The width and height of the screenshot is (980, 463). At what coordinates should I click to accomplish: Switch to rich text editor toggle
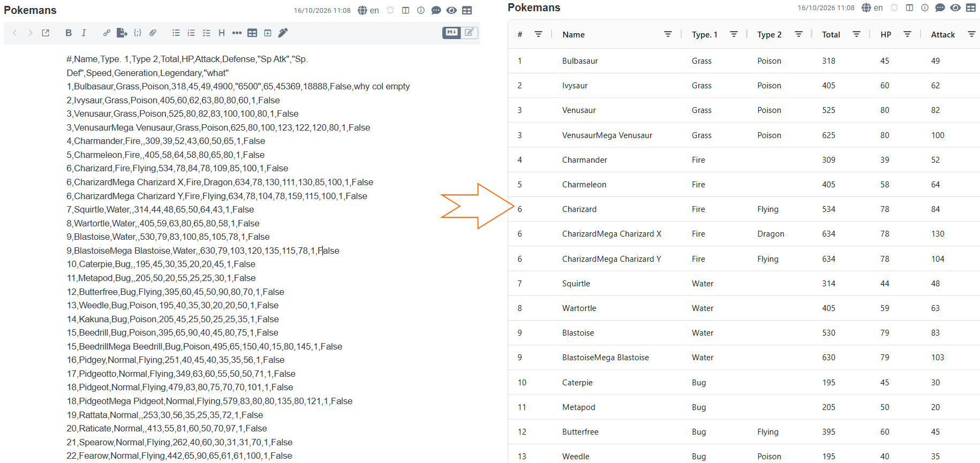pyautogui.click(x=469, y=32)
